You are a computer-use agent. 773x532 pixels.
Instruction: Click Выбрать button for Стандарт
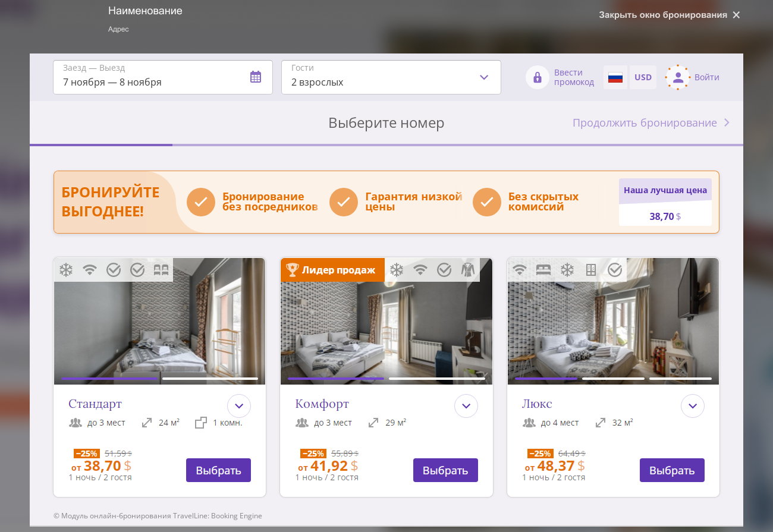(218, 470)
